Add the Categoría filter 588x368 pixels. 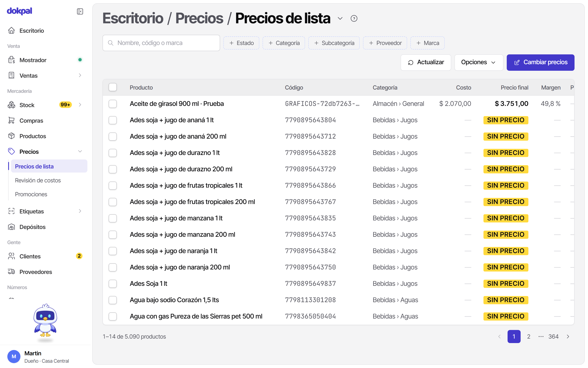[x=284, y=43]
